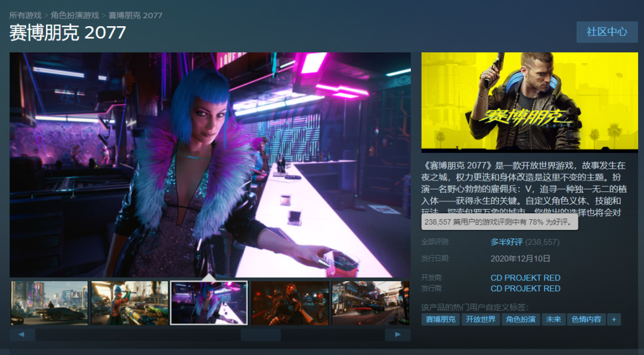Click the 所有游戏 breadcrumb link
Image resolution: width=644 pixels, height=355 pixels.
[26, 15]
